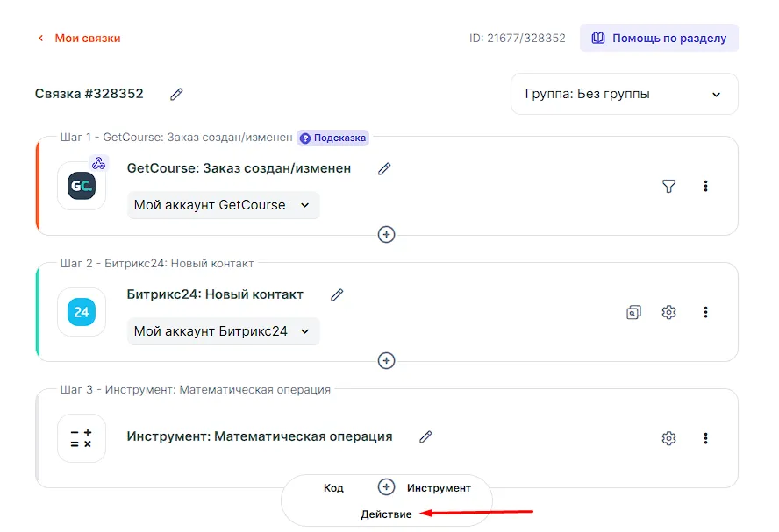779x532 pixels.
Task: Open three-dot menu for Математическая операция step
Action: [x=705, y=438]
